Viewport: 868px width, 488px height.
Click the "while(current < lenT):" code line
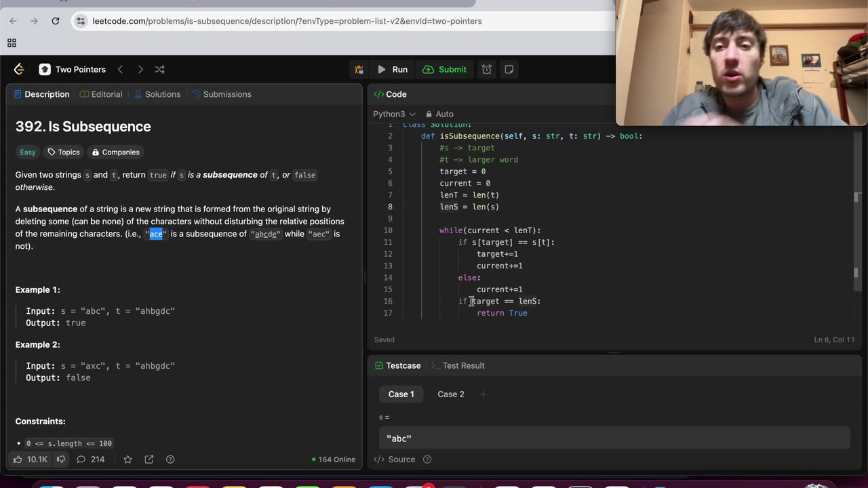point(490,230)
